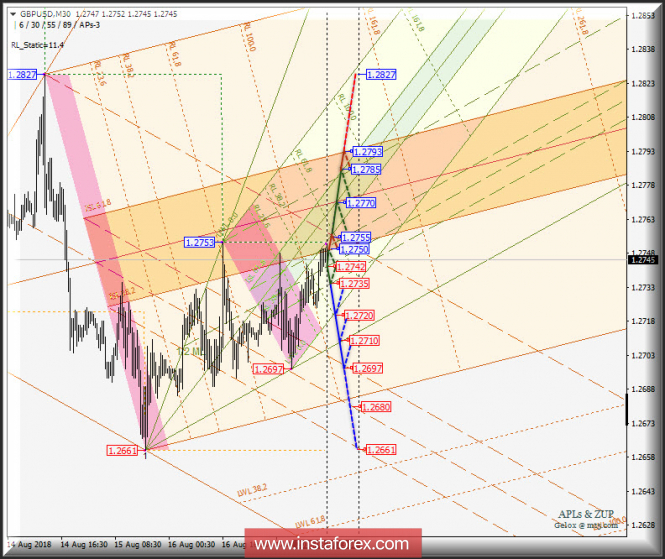This screenshot has height=559, width=665.
Task: Click the 15 Aug 08:30 time axis label
Action: [138, 544]
